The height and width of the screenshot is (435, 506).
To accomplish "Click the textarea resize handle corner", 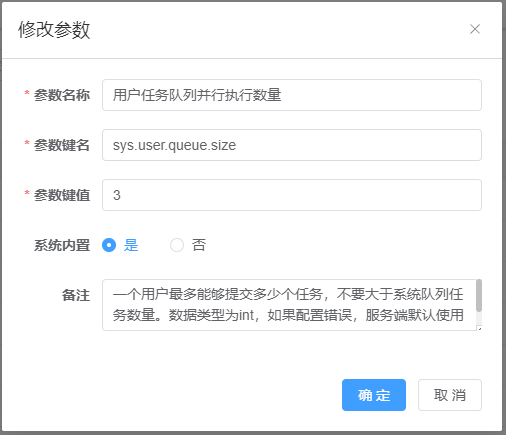I will (x=479, y=328).
